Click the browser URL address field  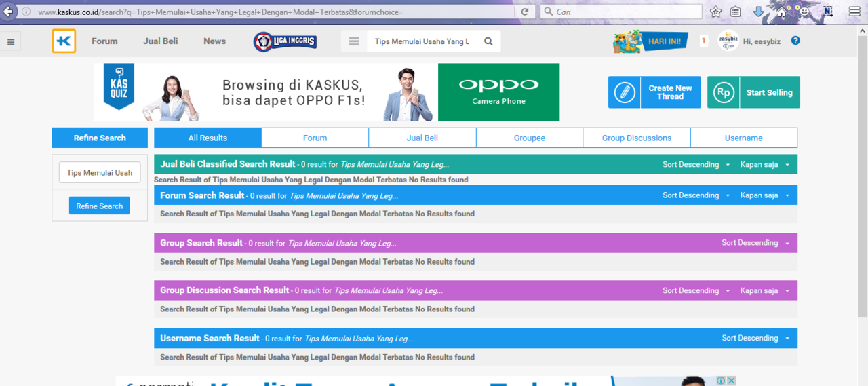point(274,12)
